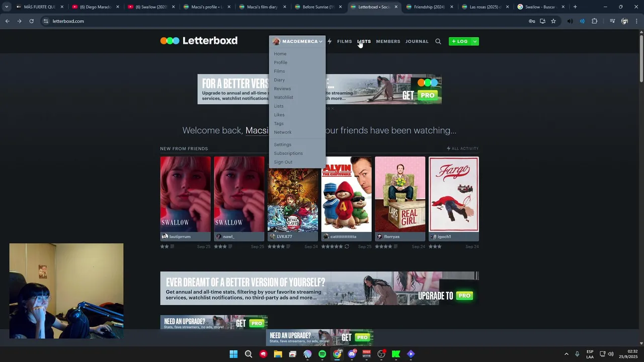
Task: Open Subscriptions from the account menu
Action: (x=288, y=153)
